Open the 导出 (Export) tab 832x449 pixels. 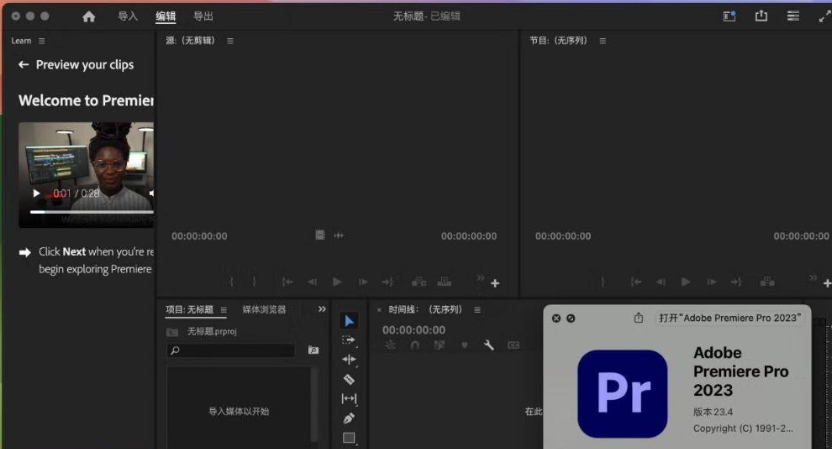tap(203, 16)
